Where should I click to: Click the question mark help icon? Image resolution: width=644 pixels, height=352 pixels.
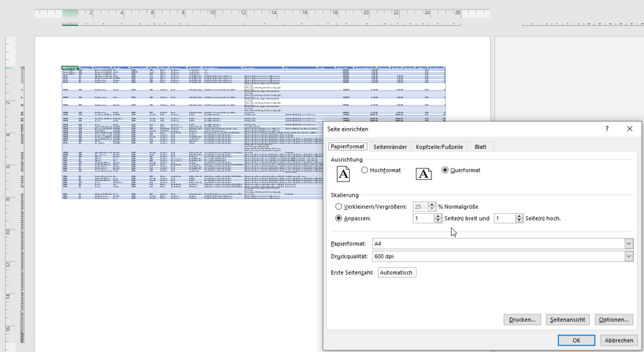point(607,128)
